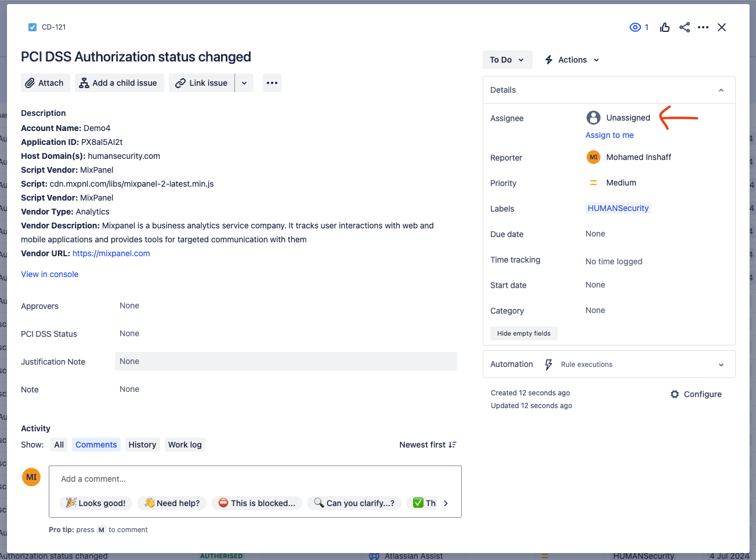The image size is (756, 560).
Task: Click the Unassigned avatar icon
Action: [x=594, y=118]
